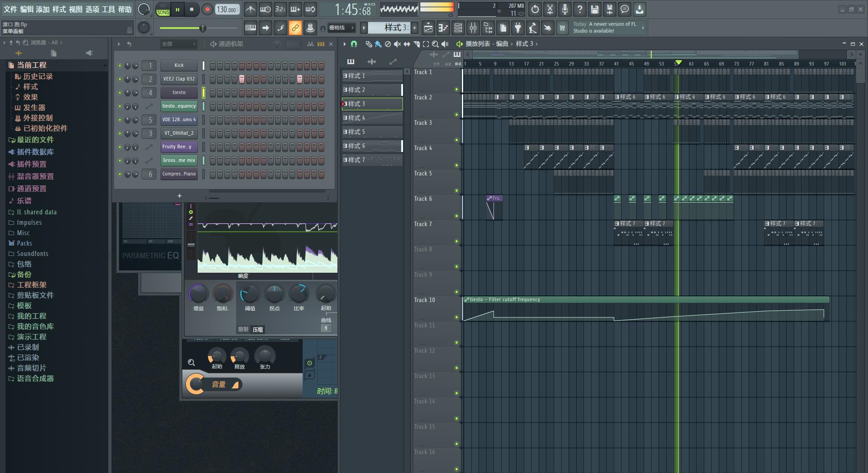Select the Slice tool in playlist
The height and width of the screenshot is (473, 868).
pyautogui.click(x=416, y=44)
